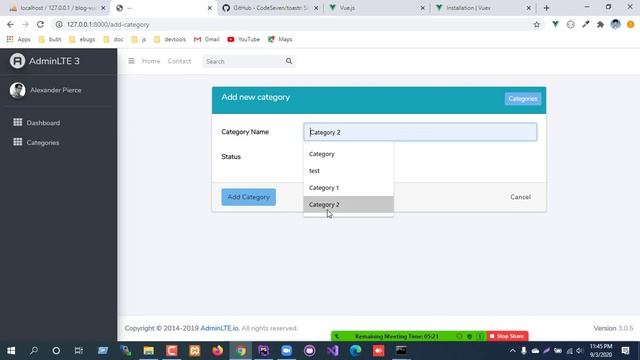Click Stop Share in meeting bar

[507, 336]
